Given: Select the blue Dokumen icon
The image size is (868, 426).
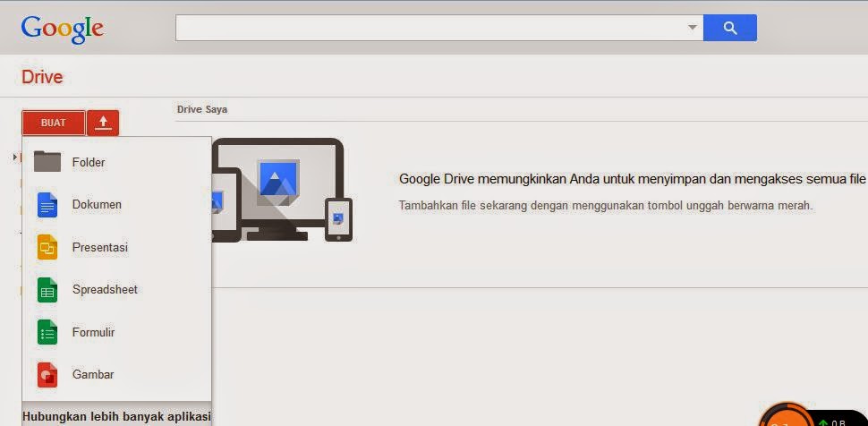Looking at the screenshot, I should (x=47, y=204).
